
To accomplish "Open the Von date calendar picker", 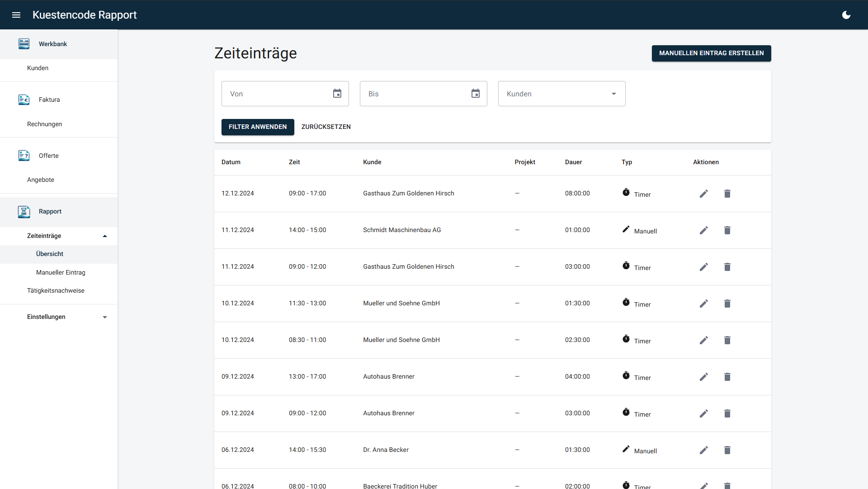I will [337, 94].
